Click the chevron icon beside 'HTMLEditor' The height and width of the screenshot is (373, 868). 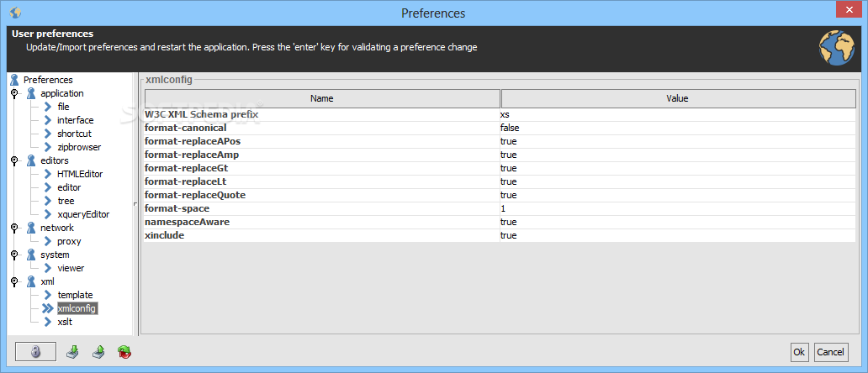(x=48, y=174)
